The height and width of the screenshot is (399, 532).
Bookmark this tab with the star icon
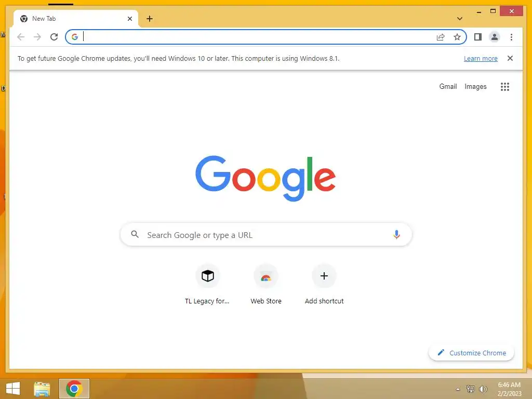(x=457, y=37)
